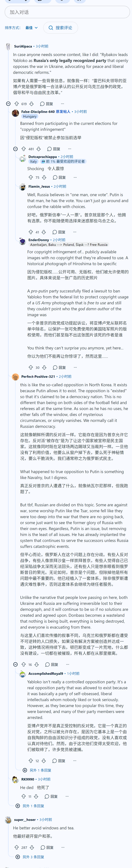Viewport: 132px width, 868px height.
Task: Collapse SuriAlpaca's comment thread
Action: [x=8, y=104]
